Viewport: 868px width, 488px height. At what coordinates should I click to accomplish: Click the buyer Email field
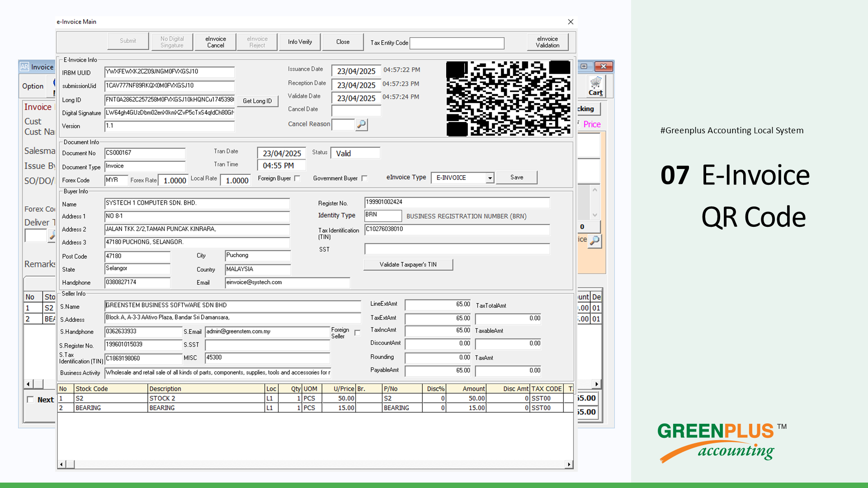[287, 282]
